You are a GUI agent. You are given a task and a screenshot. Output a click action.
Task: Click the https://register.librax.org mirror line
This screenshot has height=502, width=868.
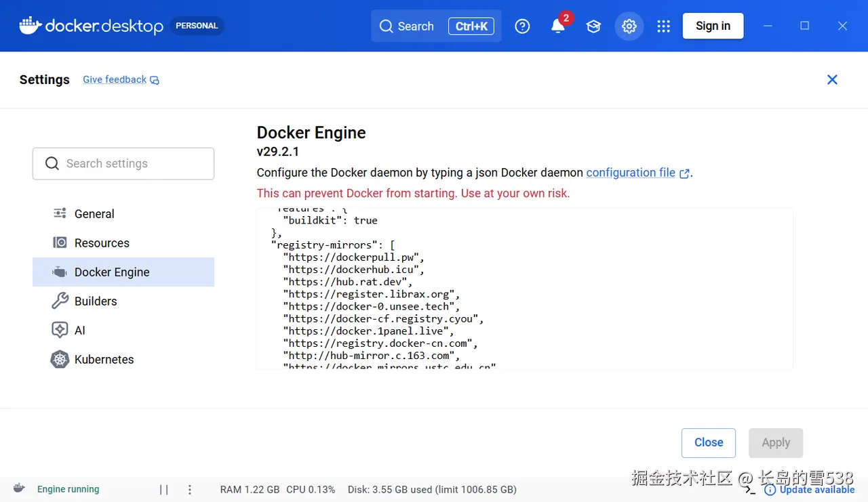pos(372,294)
